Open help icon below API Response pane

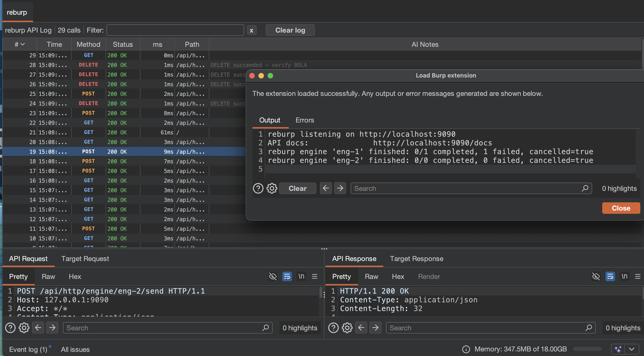click(x=333, y=328)
